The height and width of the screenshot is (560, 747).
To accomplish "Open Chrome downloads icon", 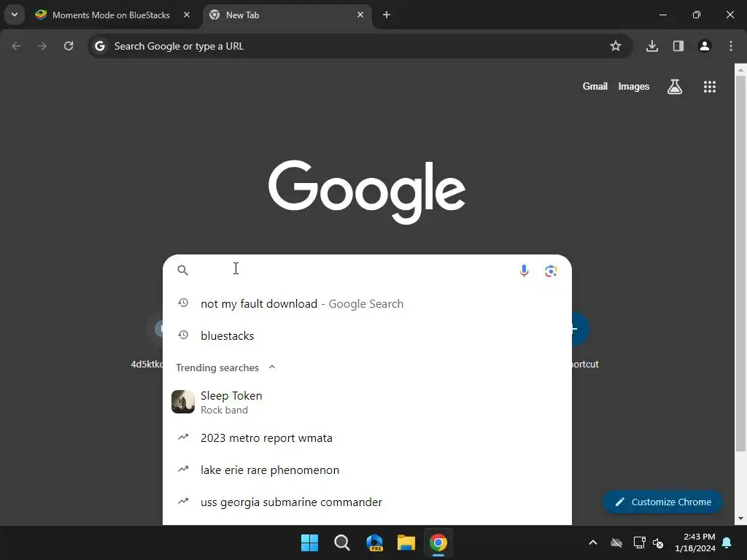I will click(652, 46).
